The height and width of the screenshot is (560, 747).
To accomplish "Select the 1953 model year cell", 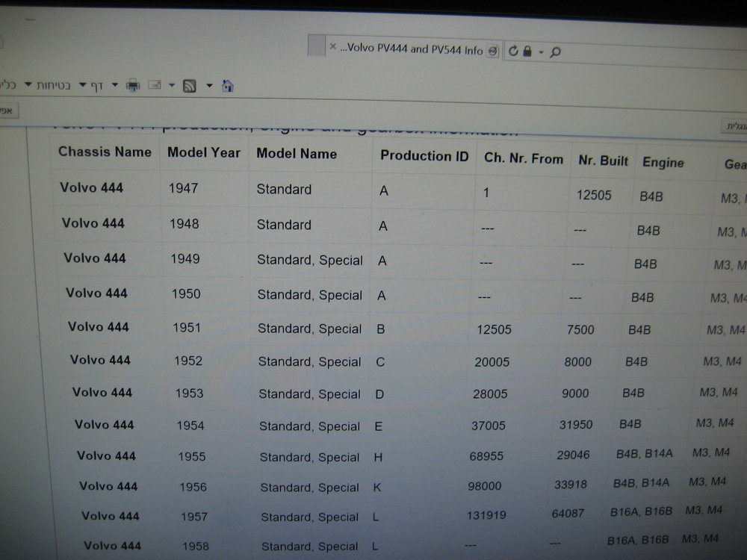I will [189, 393].
